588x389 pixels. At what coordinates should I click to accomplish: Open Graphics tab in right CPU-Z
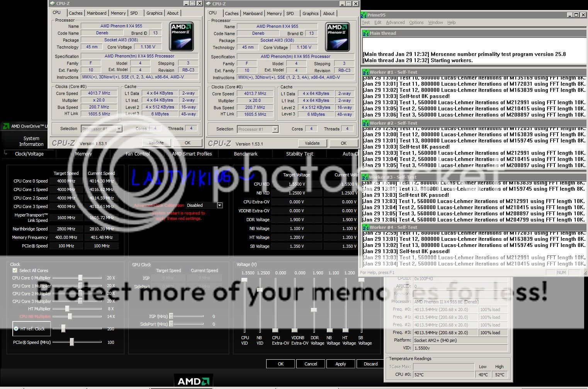[311, 14]
